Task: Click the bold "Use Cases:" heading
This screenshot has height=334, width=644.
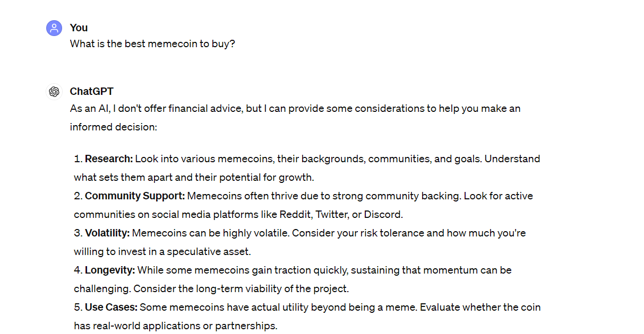Action: [x=111, y=307]
